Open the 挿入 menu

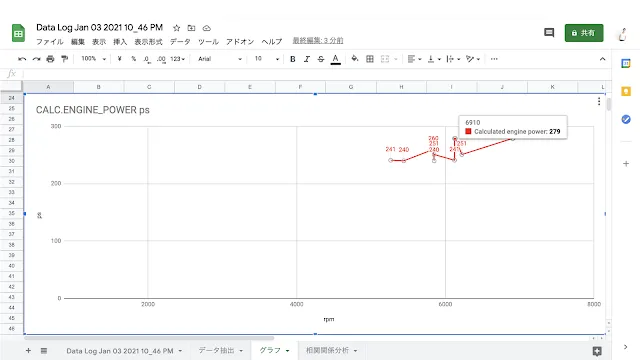tap(120, 42)
